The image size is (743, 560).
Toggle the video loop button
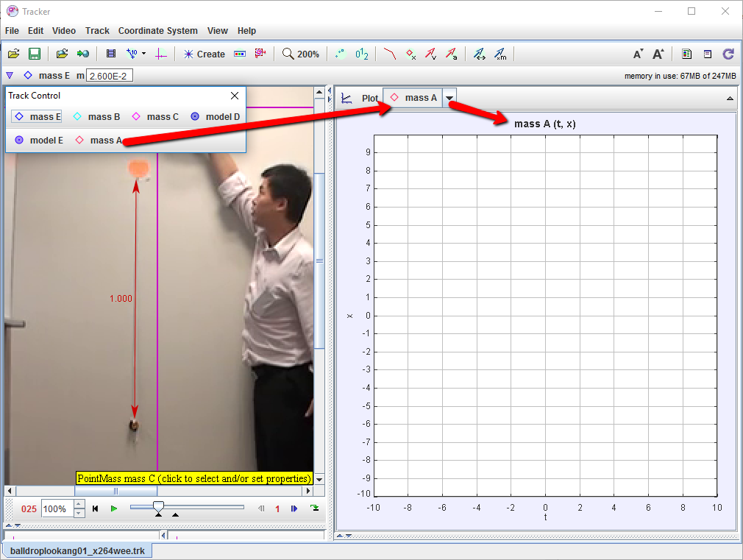click(315, 508)
